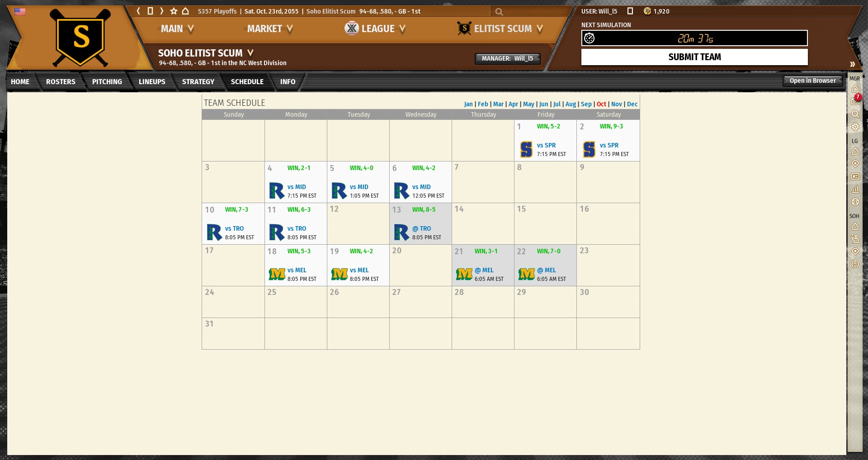The image size is (868, 460).
Task: Click the Open in Browser button
Action: 812,81
